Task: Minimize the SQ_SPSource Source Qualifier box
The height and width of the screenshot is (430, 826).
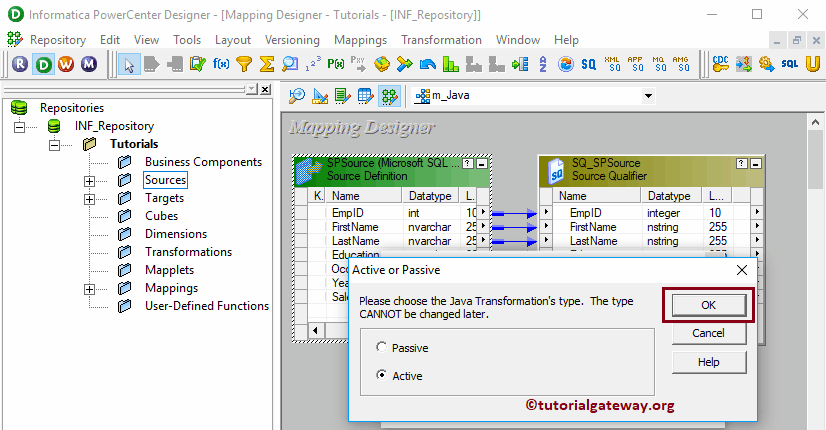Action: click(755, 163)
